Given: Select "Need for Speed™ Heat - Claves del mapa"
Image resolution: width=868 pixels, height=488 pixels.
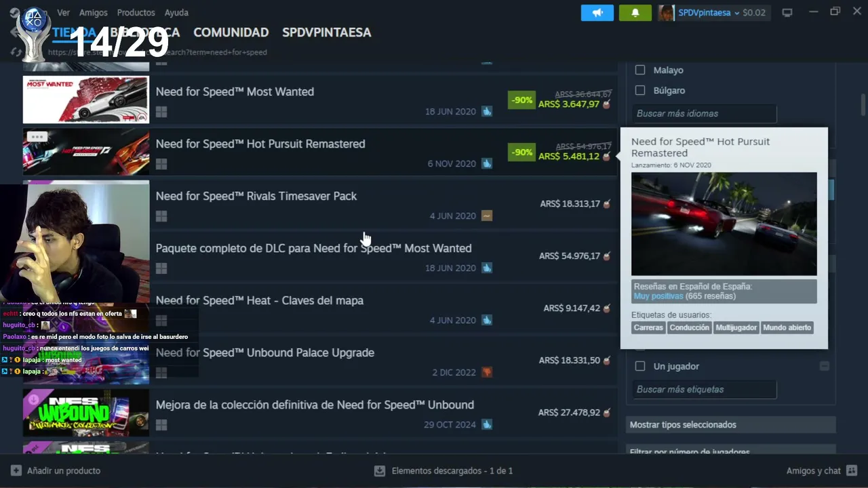Looking at the screenshot, I should click(260, 300).
